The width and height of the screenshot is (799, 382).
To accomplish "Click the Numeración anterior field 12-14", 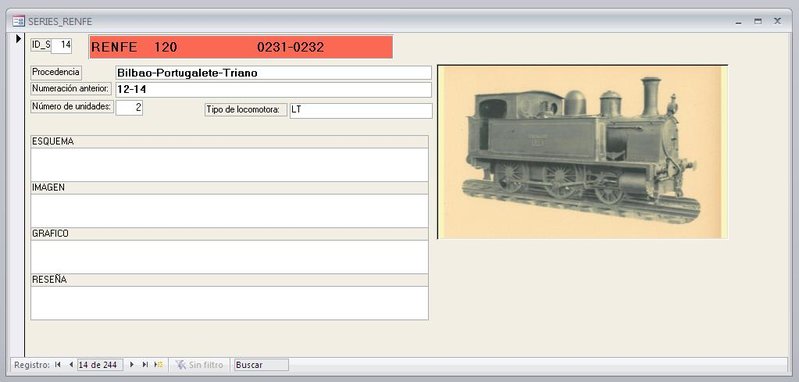I will pos(274,90).
